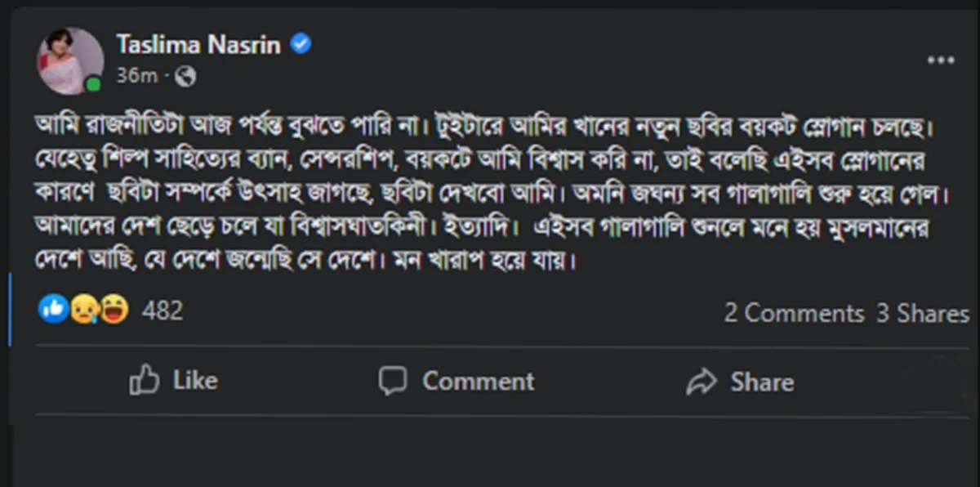
Task: Open Taslima Nasrin's profile picture
Action: click(x=70, y=61)
